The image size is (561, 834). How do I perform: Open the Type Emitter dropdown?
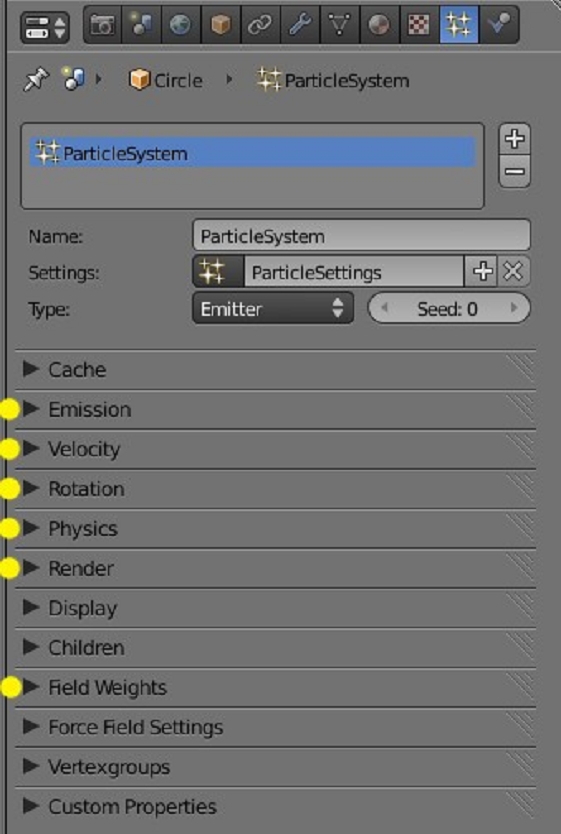[x=273, y=308]
